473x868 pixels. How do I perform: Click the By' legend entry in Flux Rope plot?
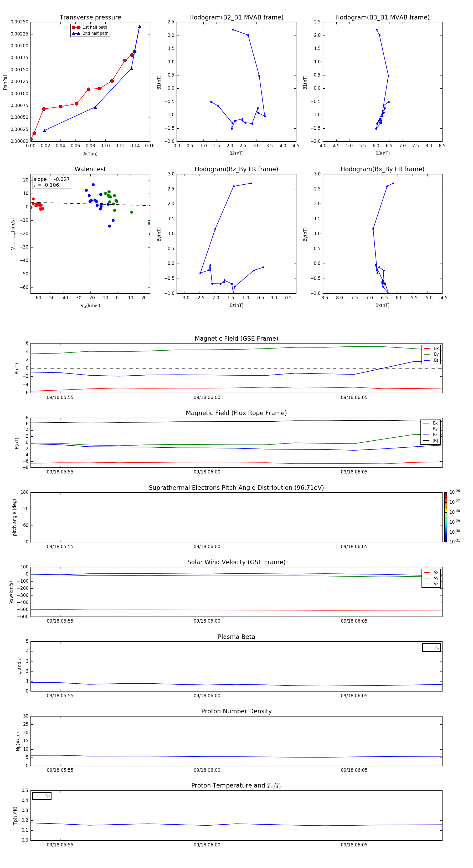(431, 429)
